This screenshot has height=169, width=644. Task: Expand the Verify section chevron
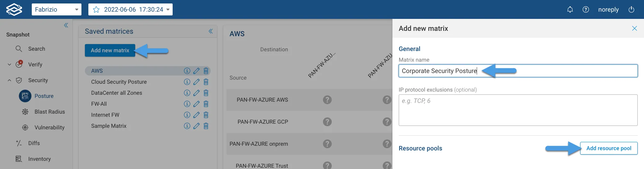click(x=9, y=65)
